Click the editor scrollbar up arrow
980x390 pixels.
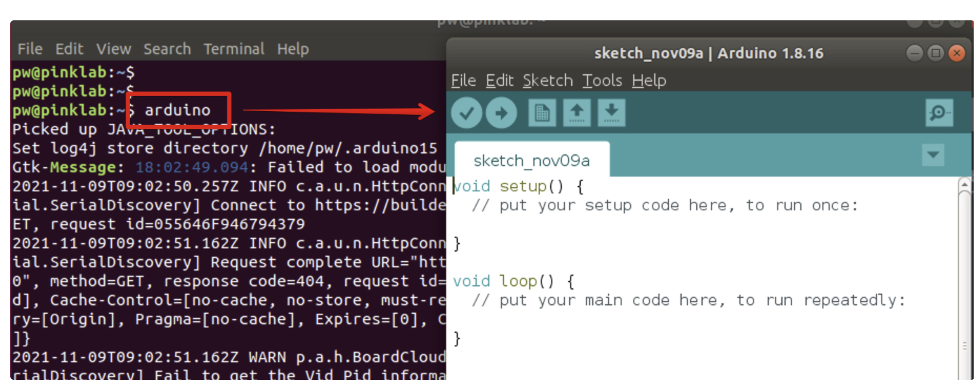965,185
